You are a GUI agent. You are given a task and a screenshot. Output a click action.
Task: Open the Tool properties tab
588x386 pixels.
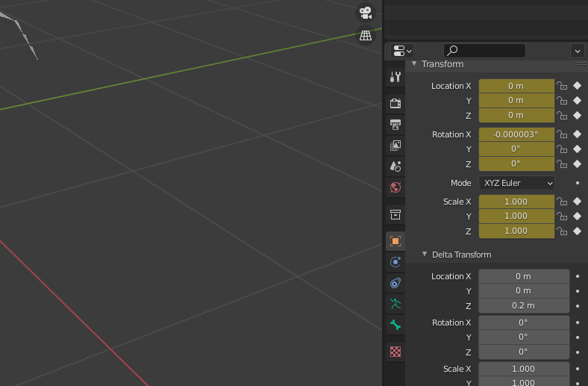click(395, 77)
